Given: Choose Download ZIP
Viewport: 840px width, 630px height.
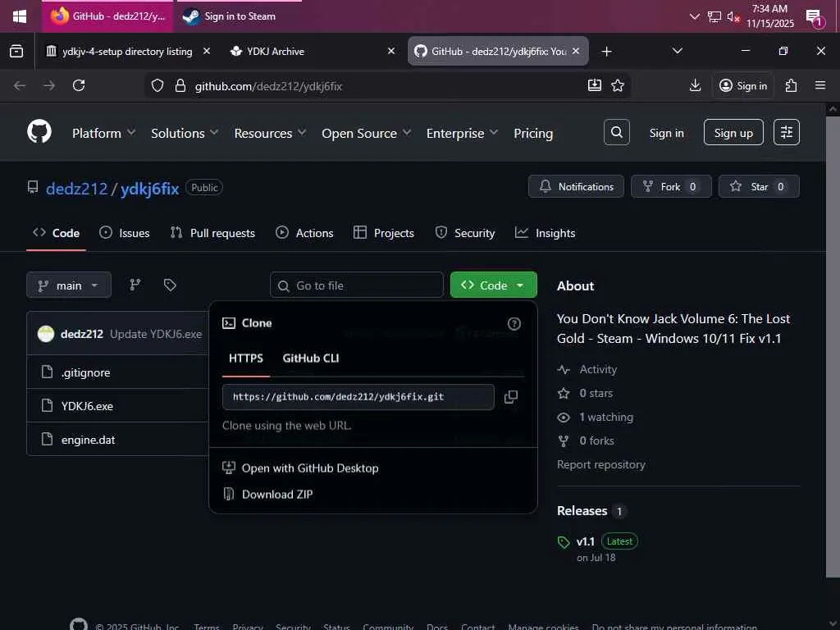Looking at the screenshot, I should pos(267,494).
